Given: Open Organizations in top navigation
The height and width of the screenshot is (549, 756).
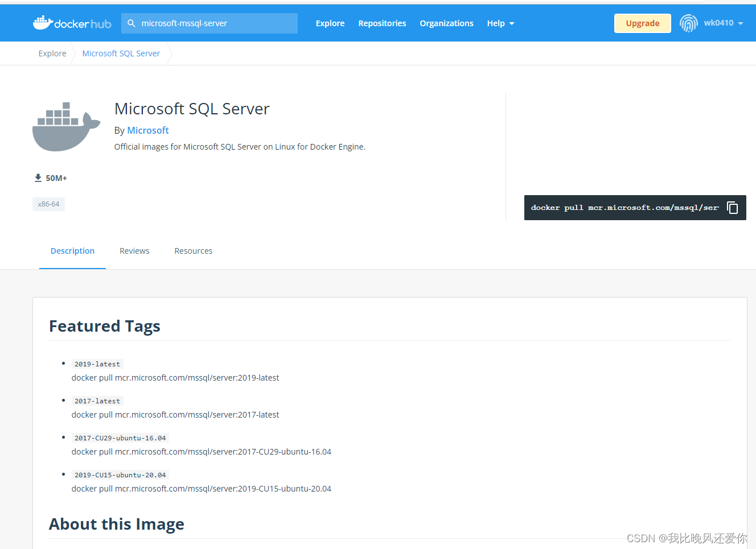Looking at the screenshot, I should pyautogui.click(x=446, y=23).
